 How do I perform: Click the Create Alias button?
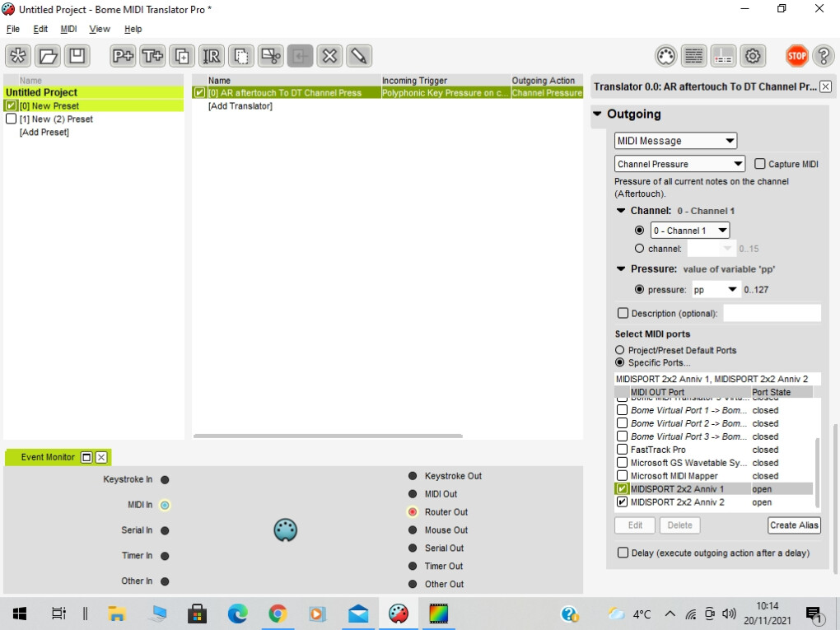point(794,525)
